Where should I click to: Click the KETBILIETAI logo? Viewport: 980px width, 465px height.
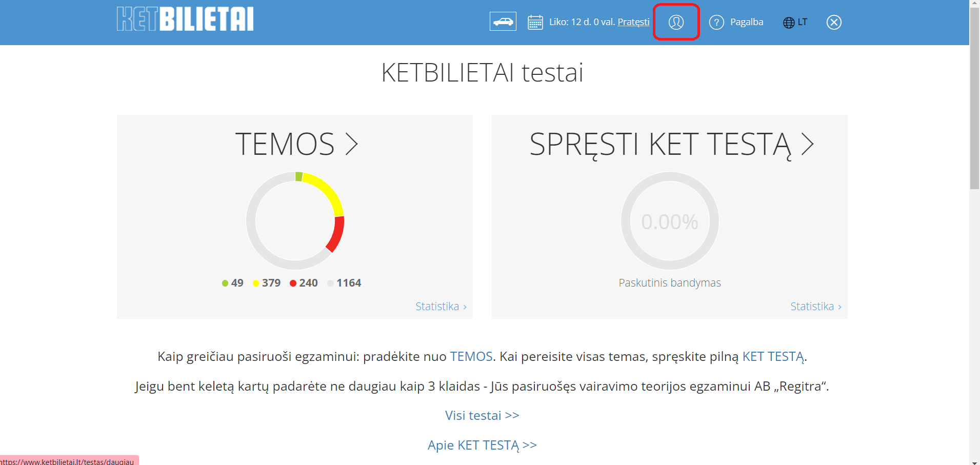[x=185, y=19]
